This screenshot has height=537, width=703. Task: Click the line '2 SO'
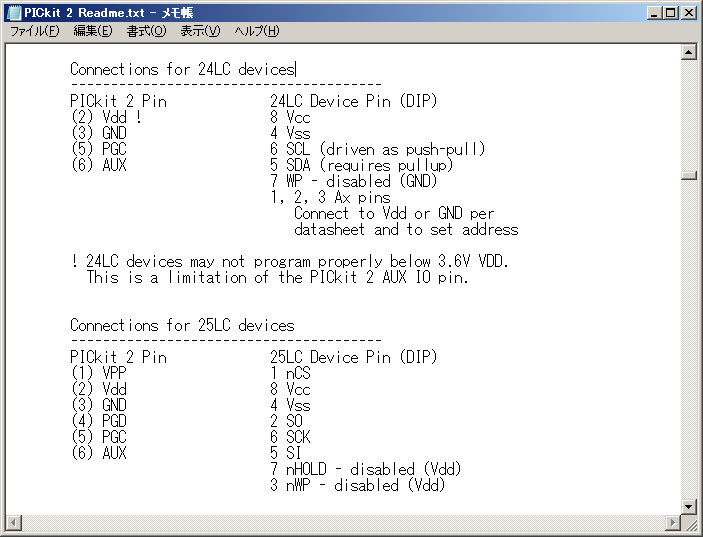[286, 421]
